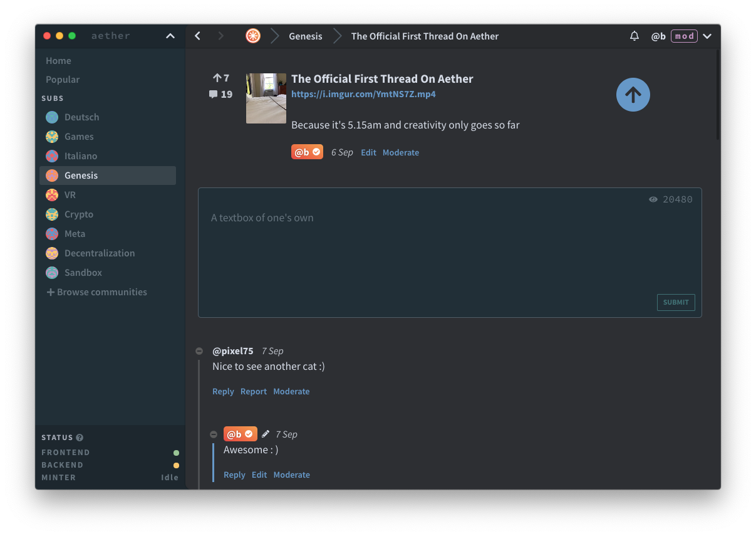Go back with the left arrow
756x536 pixels.
198,36
